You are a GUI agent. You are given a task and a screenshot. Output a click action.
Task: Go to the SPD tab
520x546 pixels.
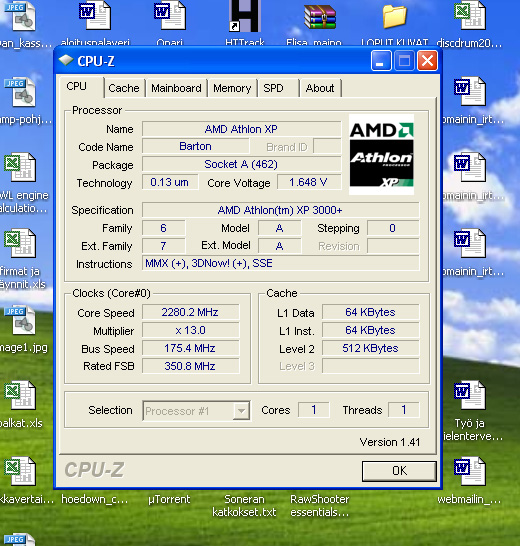278,88
